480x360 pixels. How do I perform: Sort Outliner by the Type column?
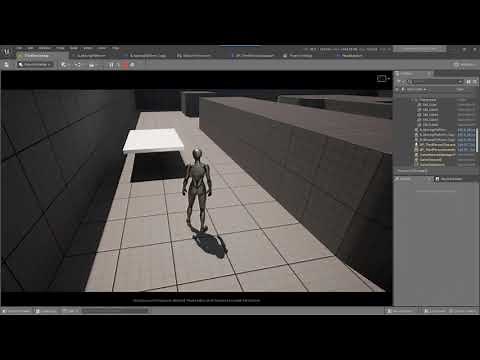tap(460, 90)
